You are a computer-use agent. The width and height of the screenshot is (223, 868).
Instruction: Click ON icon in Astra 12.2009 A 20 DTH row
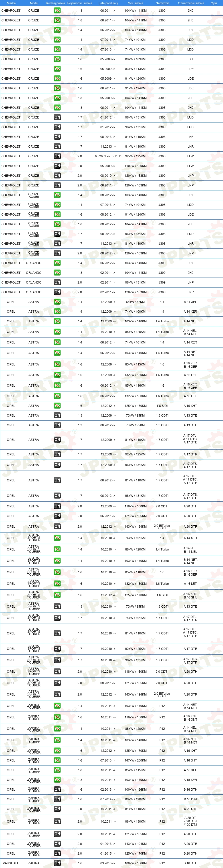click(x=57, y=506)
